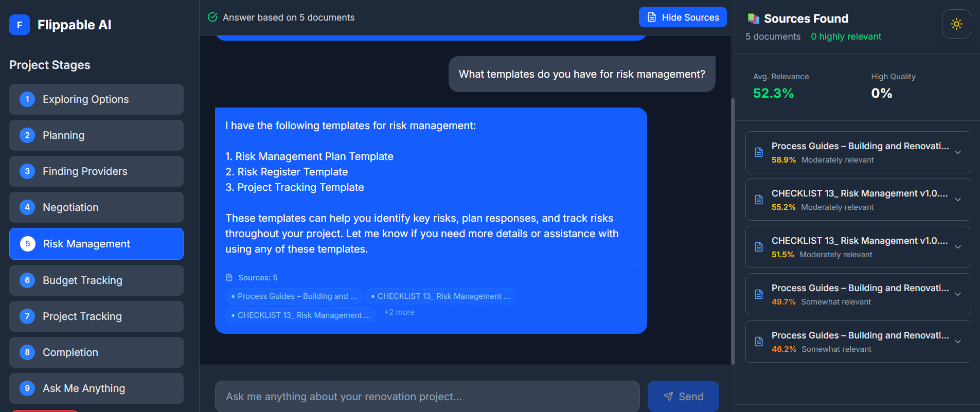Click the stacked documents icon beside Sources Found
The width and height of the screenshot is (980, 412).
[x=753, y=18]
